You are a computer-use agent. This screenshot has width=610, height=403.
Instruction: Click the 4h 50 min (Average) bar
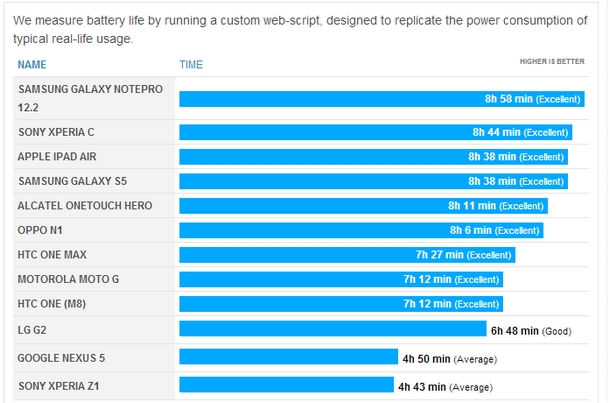point(288,358)
